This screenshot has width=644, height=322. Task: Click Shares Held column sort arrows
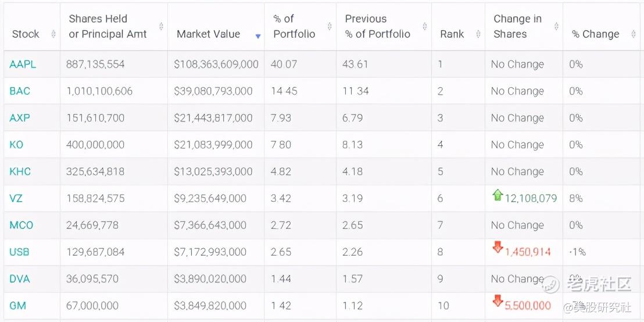click(161, 27)
